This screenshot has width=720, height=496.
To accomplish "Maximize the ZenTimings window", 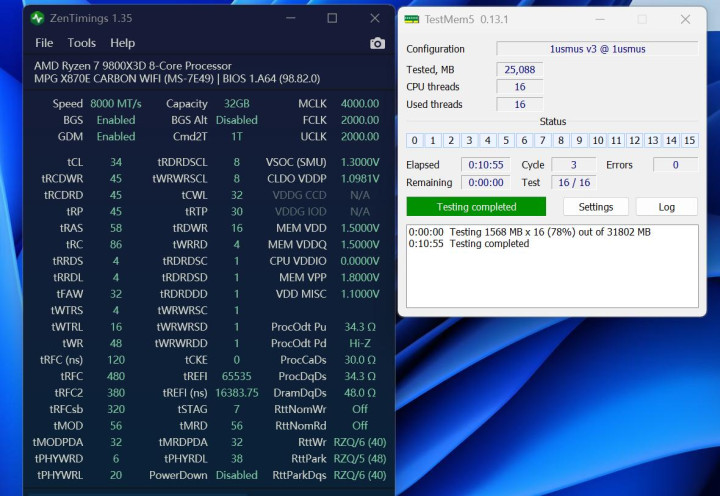I will tap(332, 18).
